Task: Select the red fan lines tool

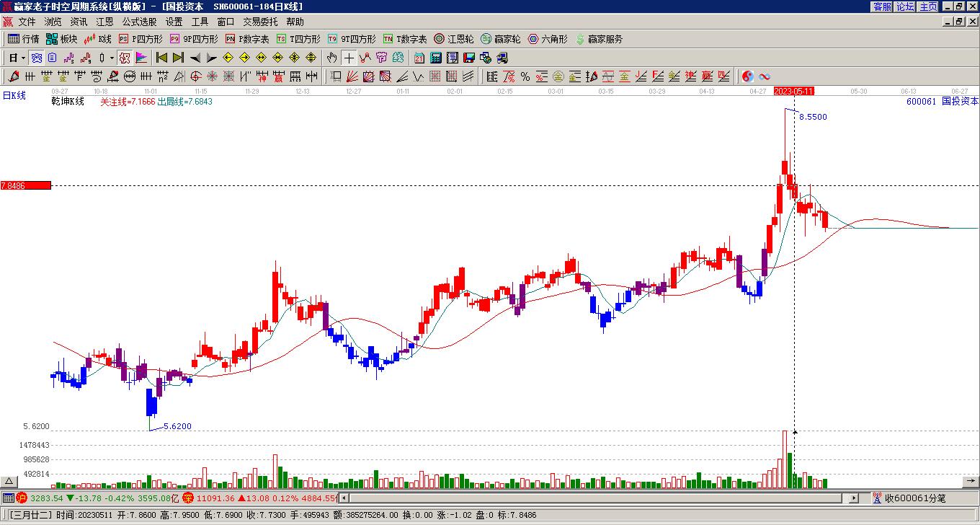Action: click(352, 76)
